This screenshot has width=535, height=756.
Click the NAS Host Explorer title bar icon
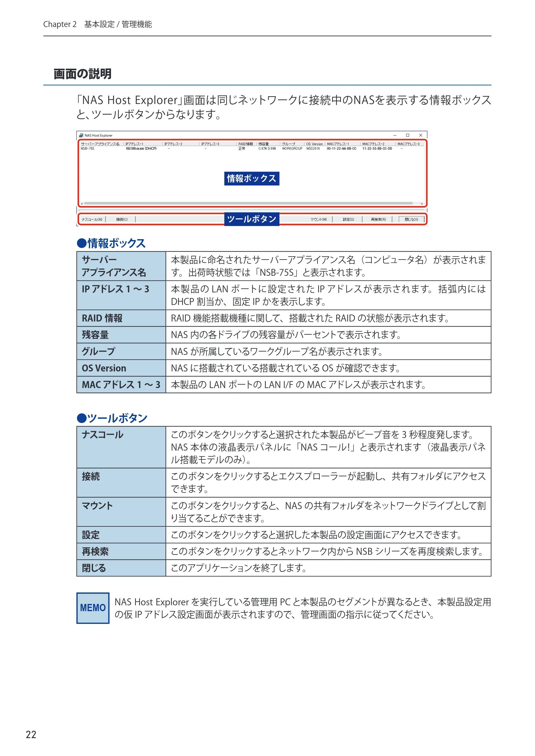81,135
